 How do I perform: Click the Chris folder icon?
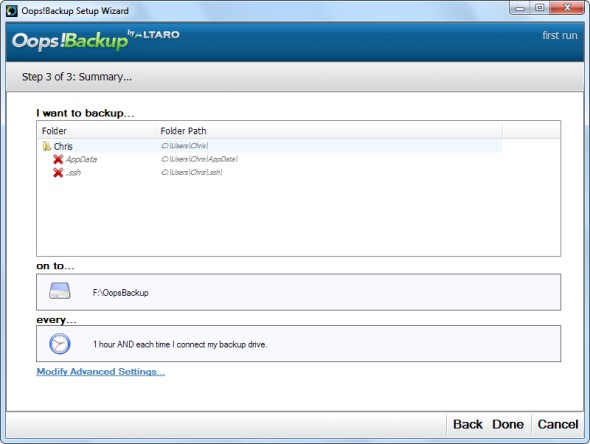click(47, 146)
